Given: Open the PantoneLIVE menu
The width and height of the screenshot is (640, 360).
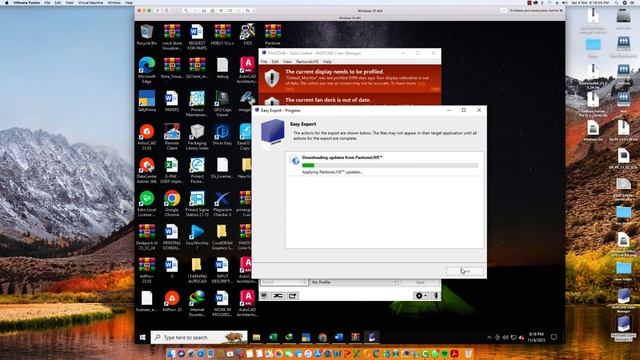Looking at the screenshot, I should (x=307, y=62).
